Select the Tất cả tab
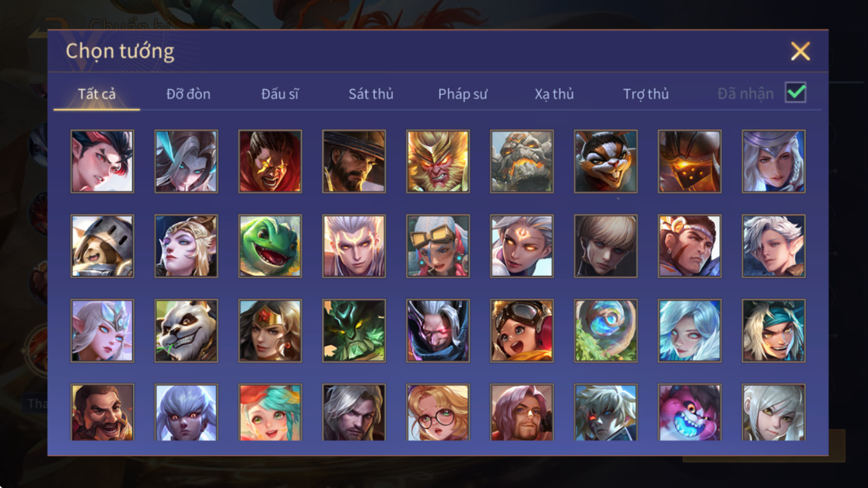Image resolution: width=868 pixels, height=488 pixels. 97,93
